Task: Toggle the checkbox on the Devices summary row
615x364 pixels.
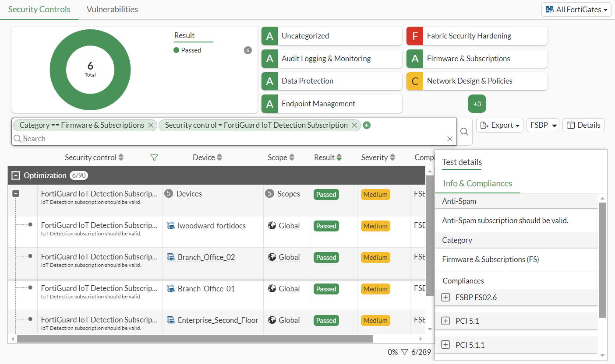Action: tap(16, 193)
